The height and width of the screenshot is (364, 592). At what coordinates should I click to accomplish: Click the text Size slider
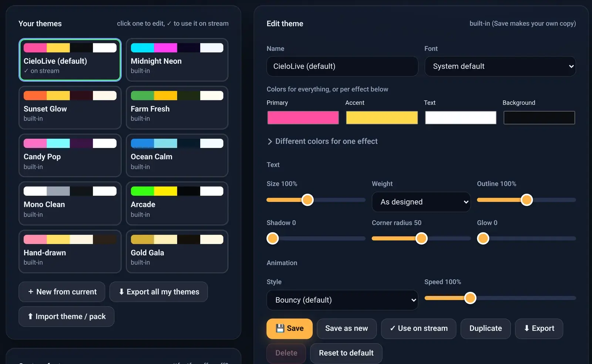pos(316,200)
